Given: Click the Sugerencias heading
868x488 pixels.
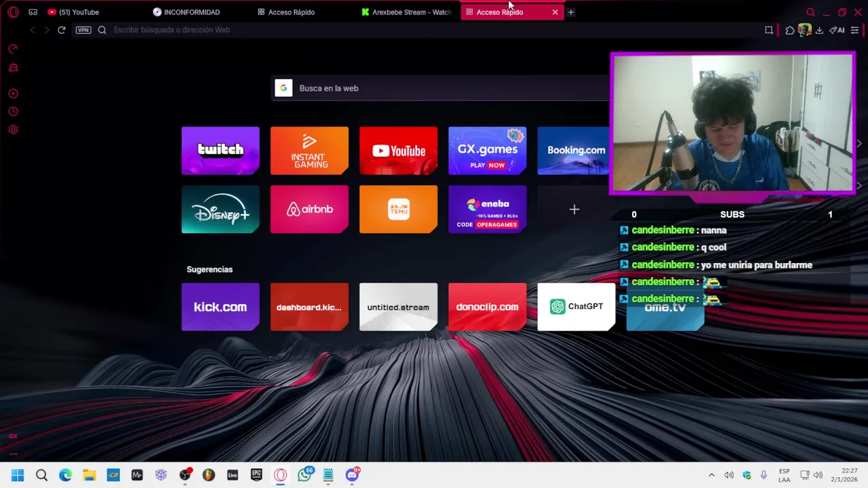Looking at the screenshot, I should coord(210,269).
